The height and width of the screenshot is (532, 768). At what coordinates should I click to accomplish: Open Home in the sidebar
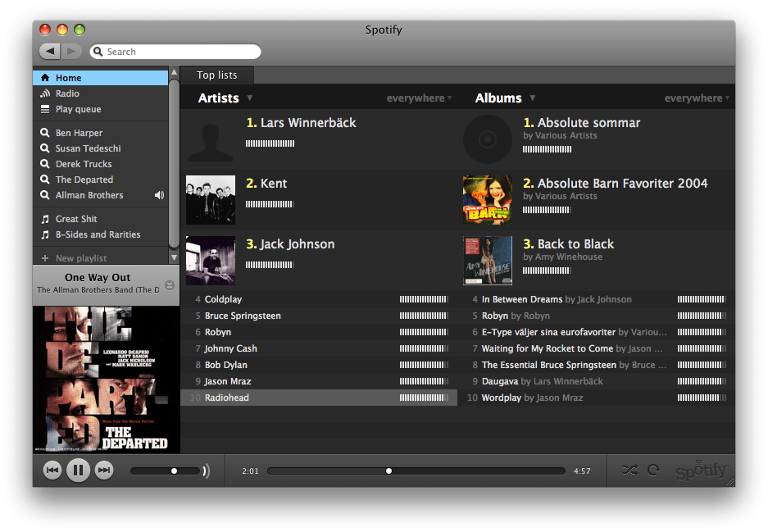pyautogui.click(x=101, y=78)
